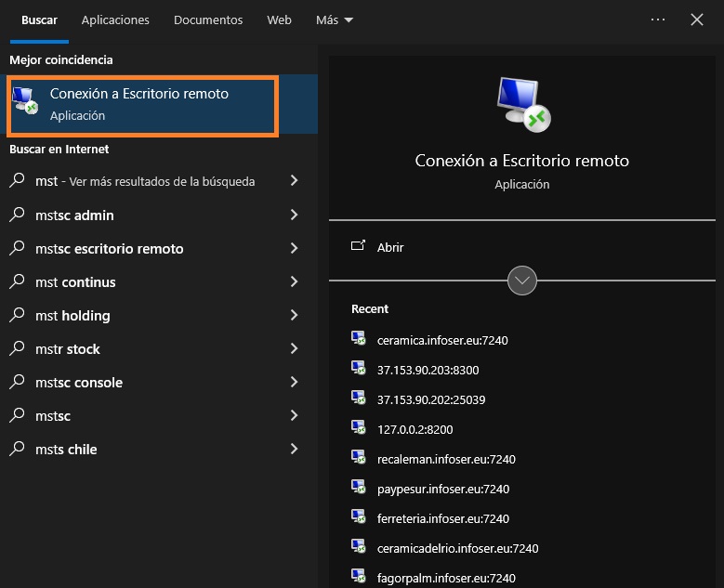Select the mstsc admin suggestion text
The height and width of the screenshot is (588, 724).
click(74, 216)
